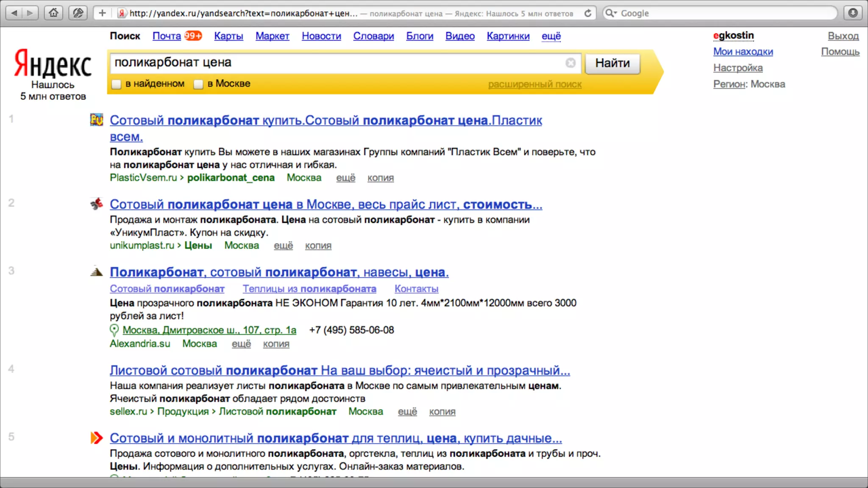The width and height of the screenshot is (868, 488).
Task: Open the Карты tab
Action: point(228,36)
